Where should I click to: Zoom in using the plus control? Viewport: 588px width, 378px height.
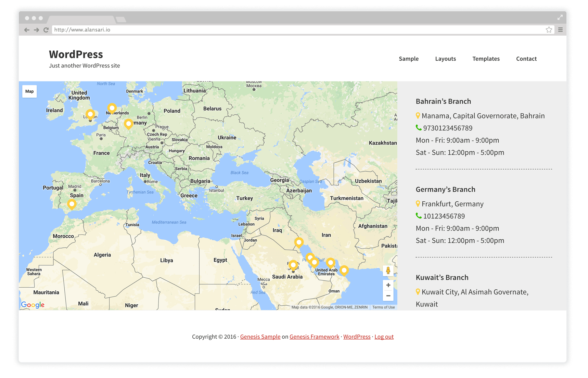pyautogui.click(x=388, y=285)
